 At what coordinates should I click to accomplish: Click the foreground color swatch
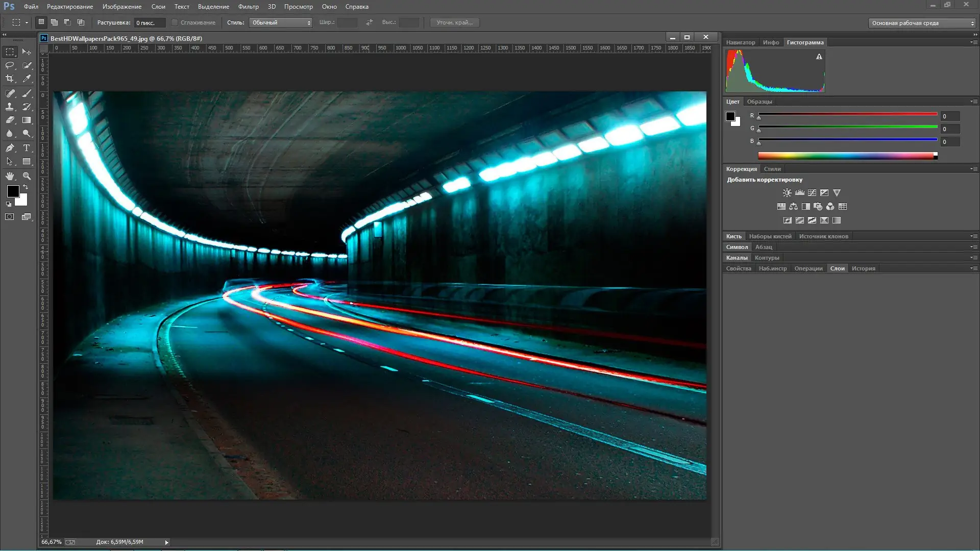(13, 191)
